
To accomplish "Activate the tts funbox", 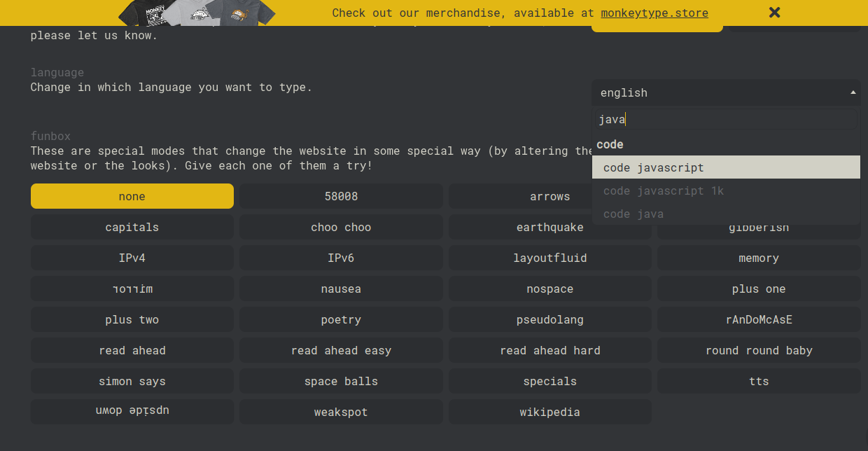I will [x=759, y=381].
